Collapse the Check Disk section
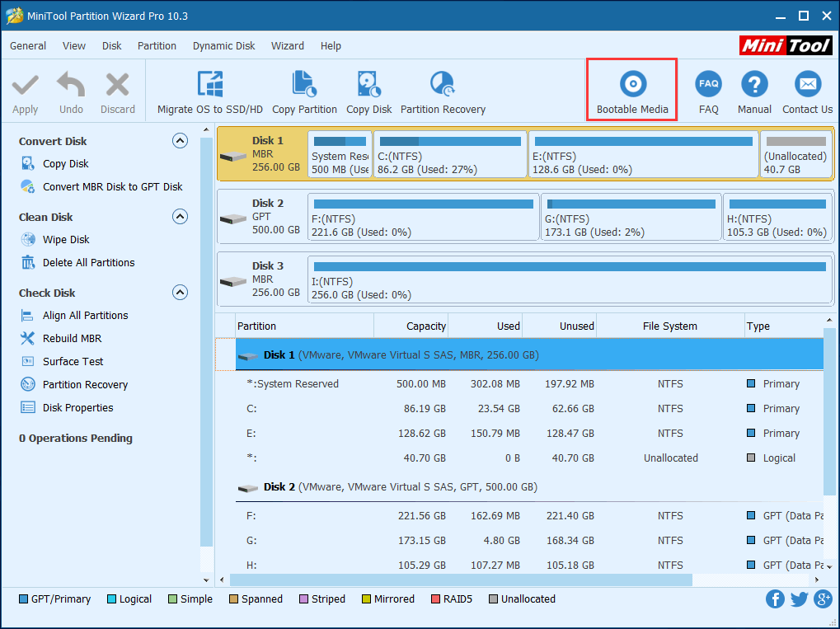Screen dimensions: 840x629 [x=180, y=293]
